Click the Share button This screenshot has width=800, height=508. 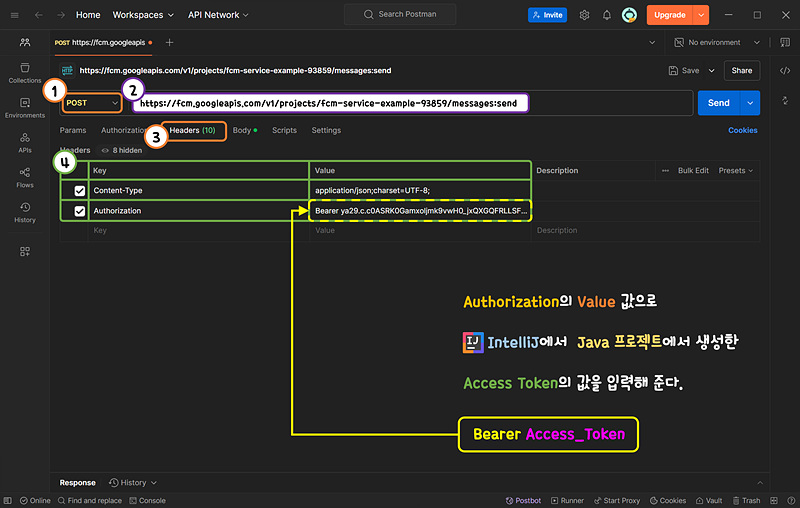[742, 70]
